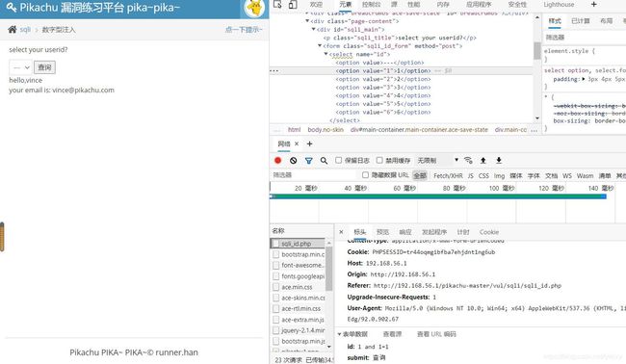Close the 网络 drawer tab with its X
626x364 pixels.
pos(297,143)
